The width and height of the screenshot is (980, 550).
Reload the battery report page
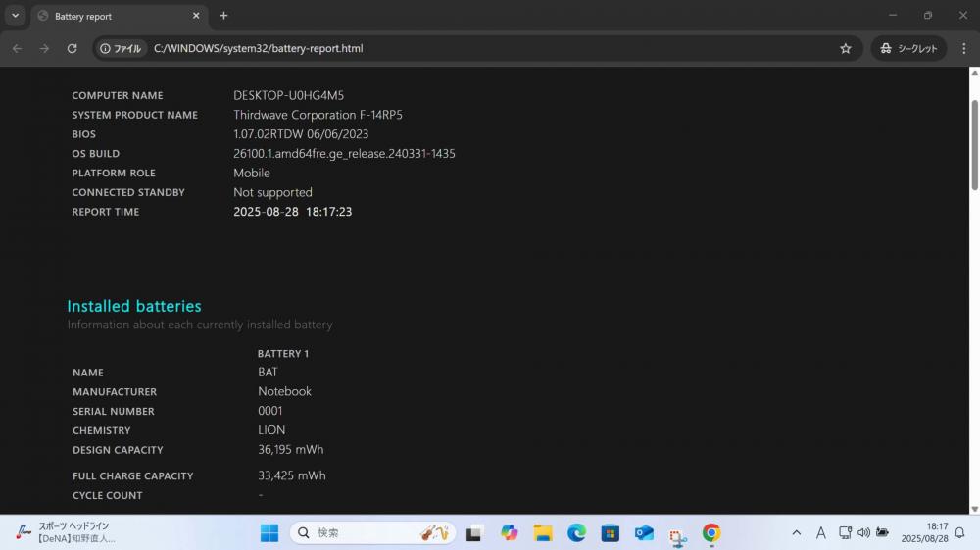point(72,48)
